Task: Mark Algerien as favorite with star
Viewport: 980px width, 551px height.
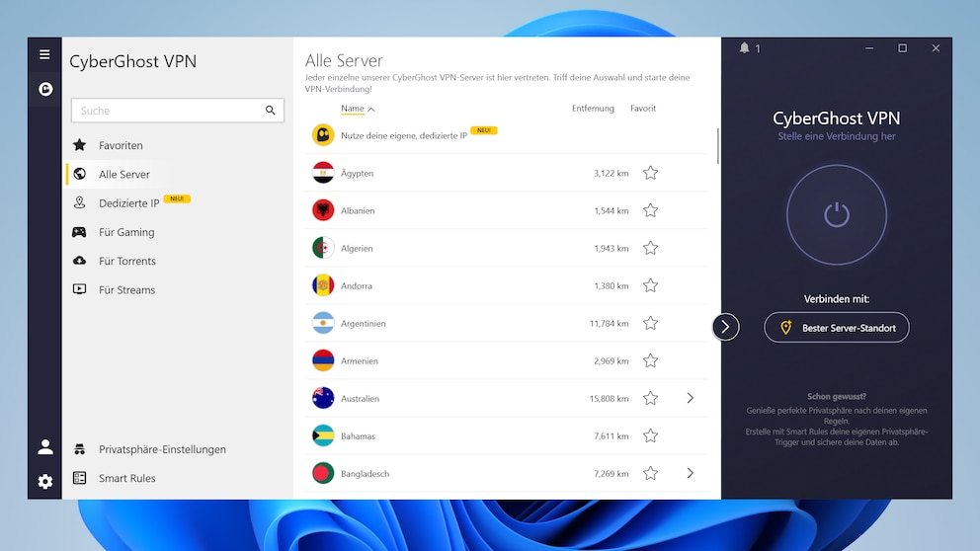Action: (x=651, y=248)
